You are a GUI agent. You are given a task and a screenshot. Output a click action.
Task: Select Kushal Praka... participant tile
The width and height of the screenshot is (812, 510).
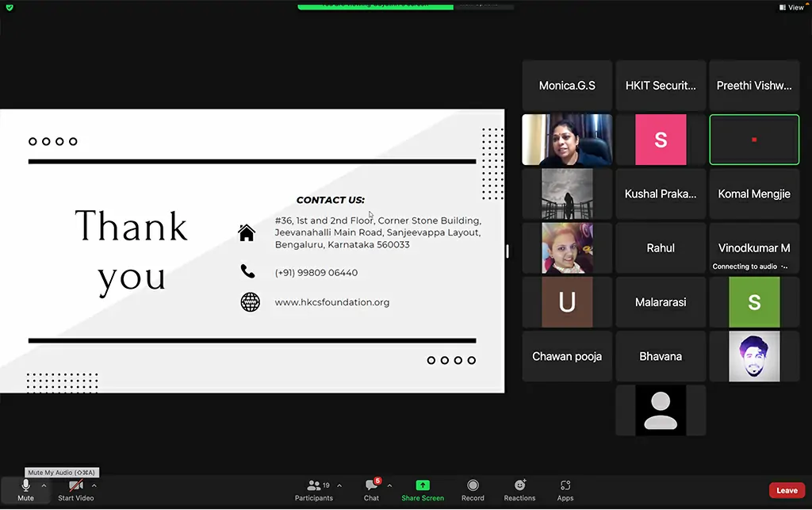[661, 194]
